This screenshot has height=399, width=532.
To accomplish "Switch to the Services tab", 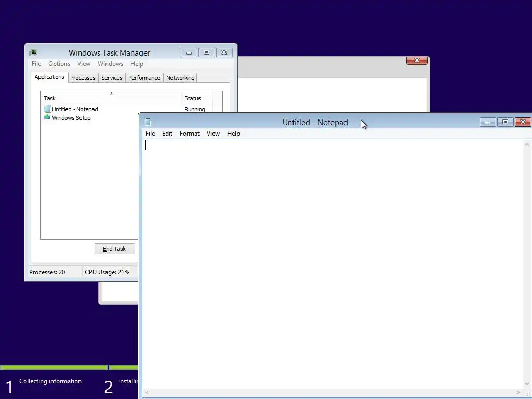I will pos(112,78).
